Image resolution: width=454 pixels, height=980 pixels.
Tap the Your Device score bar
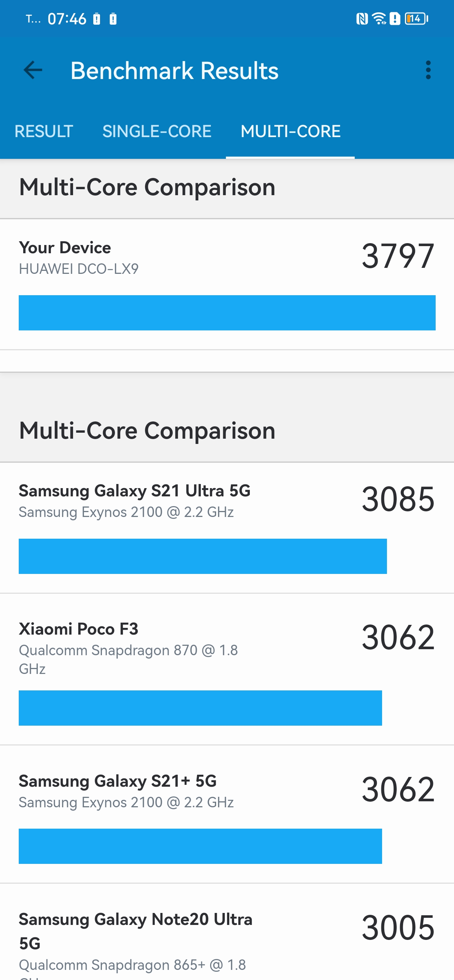[227, 313]
